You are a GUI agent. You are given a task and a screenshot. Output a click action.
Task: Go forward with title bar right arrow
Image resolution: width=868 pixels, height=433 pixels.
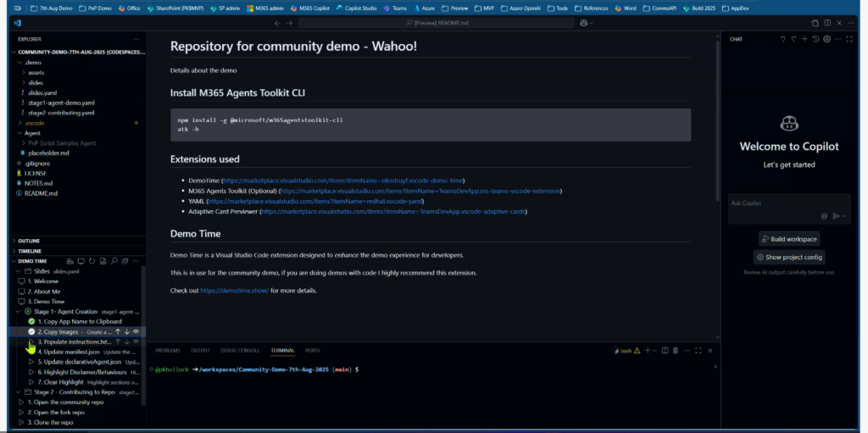point(290,23)
